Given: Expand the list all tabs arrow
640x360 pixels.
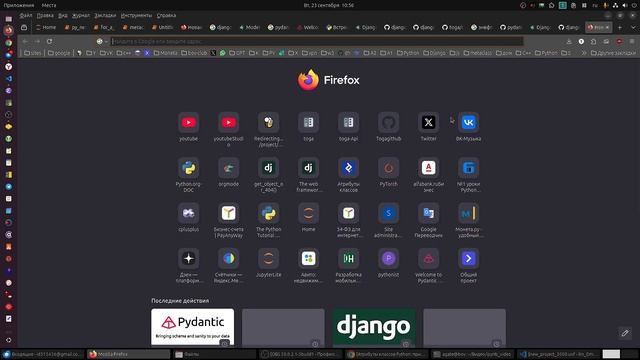Looking at the screenshot, I should [633, 27].
